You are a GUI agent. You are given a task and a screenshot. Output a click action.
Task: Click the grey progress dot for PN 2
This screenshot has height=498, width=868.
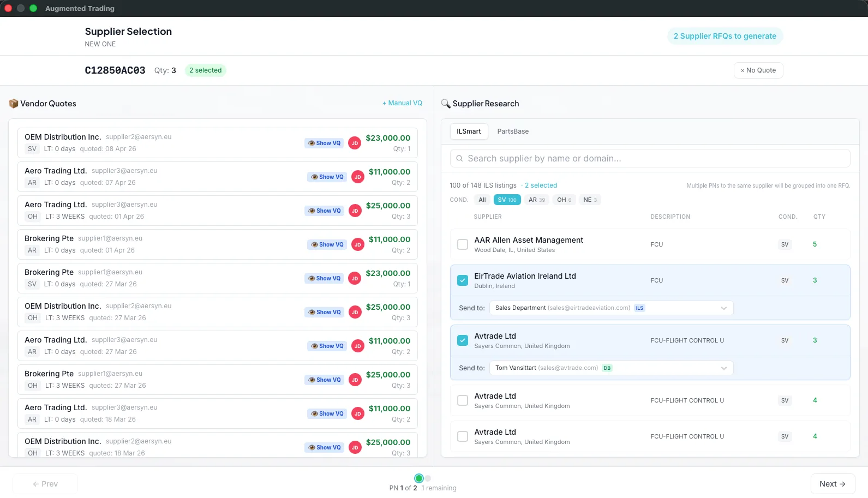click(x=428, y=478)
